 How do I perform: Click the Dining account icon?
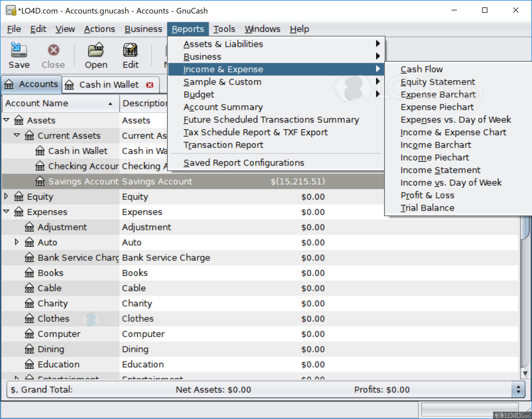click(29, 349)
